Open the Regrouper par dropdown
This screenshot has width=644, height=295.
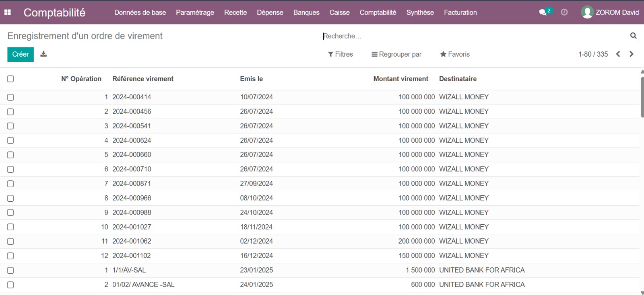coord(396,54)
